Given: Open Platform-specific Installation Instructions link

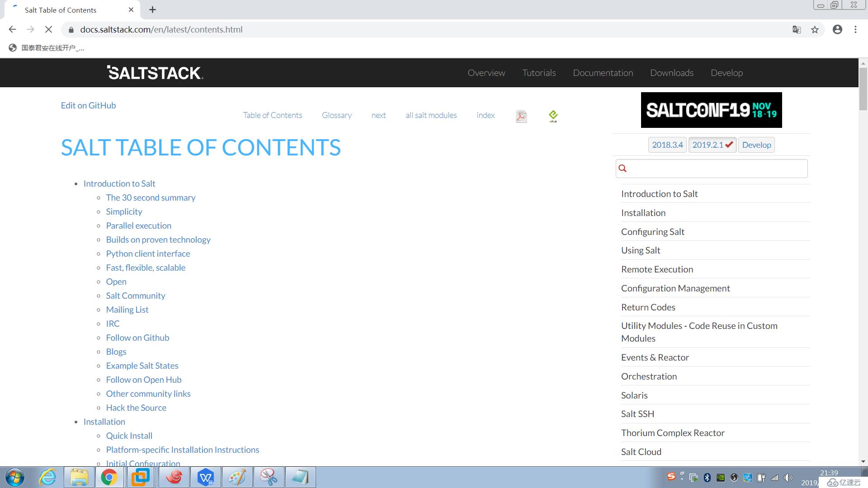Looking at the screenshot, I should click(x=183, y=450).
